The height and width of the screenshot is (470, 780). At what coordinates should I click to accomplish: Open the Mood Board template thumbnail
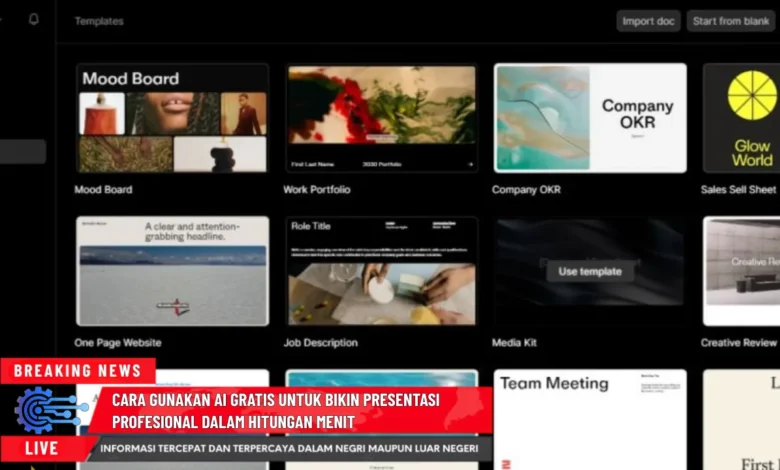pyautogui.click(x=172, y=118)
